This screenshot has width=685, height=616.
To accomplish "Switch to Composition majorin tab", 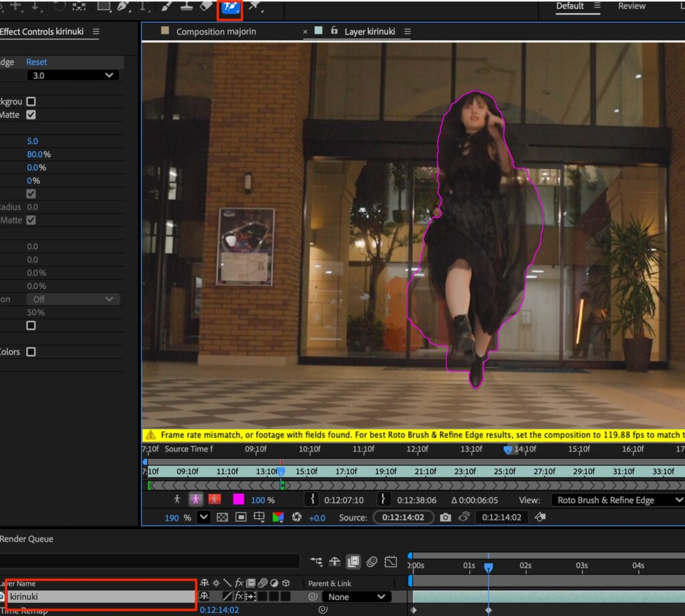I will pos(215,31).
